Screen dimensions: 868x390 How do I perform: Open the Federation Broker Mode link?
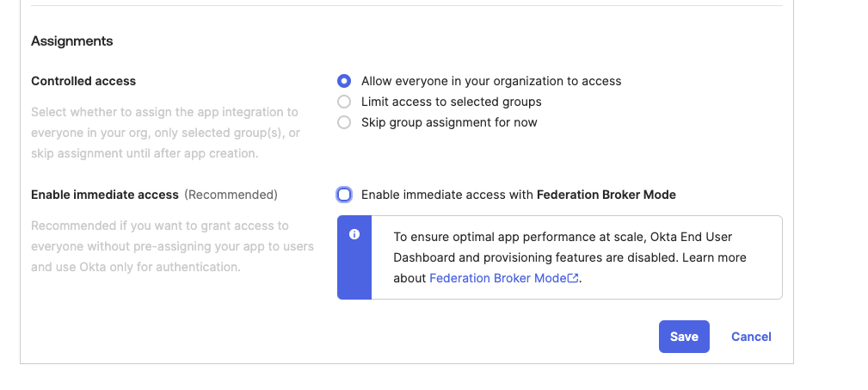tap(498, 278)
